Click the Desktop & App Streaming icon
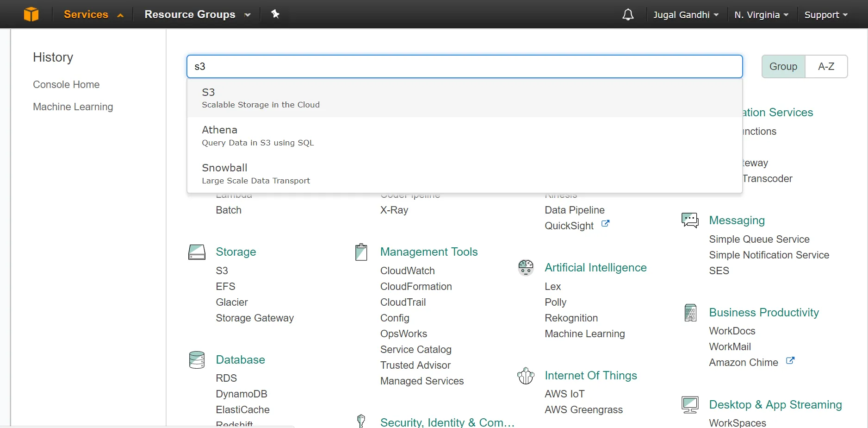 (690, 405)
